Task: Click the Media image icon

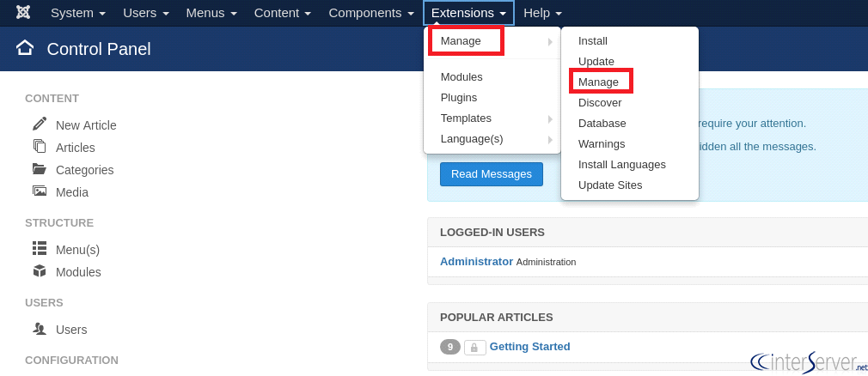Action: [x=40, y=191]
